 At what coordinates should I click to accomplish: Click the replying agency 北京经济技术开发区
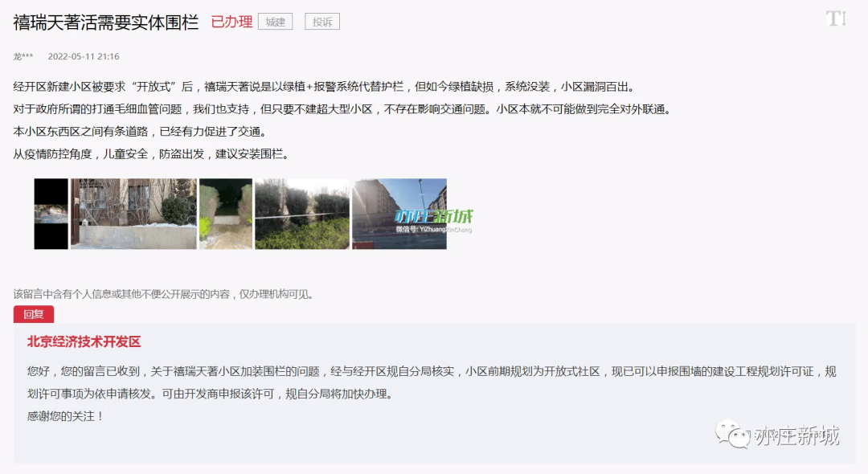click(84, 341)
